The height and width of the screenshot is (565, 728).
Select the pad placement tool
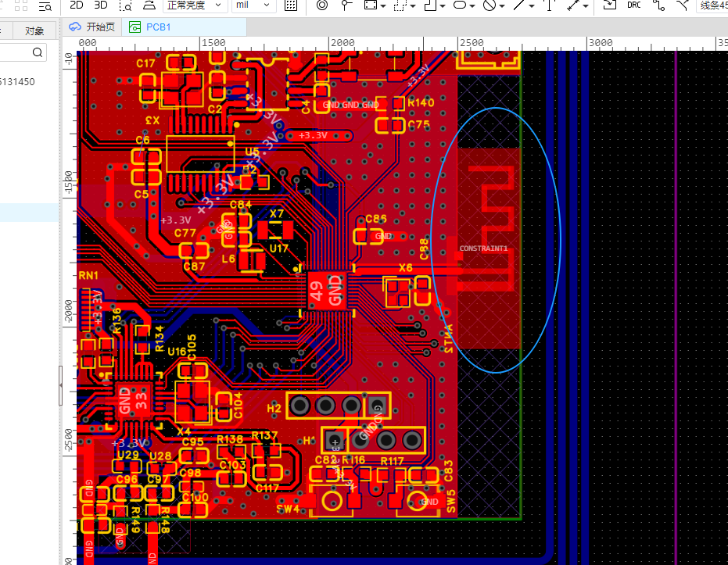[x=346, y=5]
